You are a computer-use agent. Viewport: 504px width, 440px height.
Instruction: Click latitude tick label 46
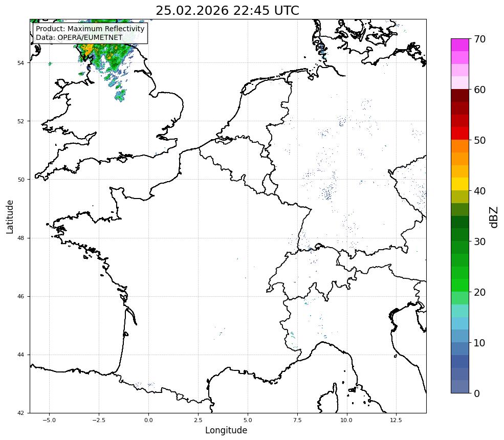[20, 296]
